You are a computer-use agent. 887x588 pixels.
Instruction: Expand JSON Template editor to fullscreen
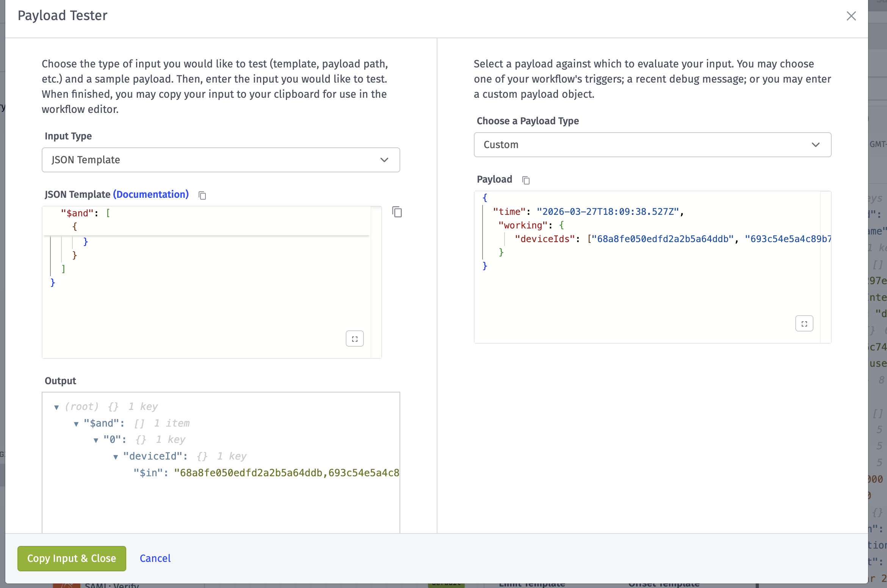click(x=354, y=339)
